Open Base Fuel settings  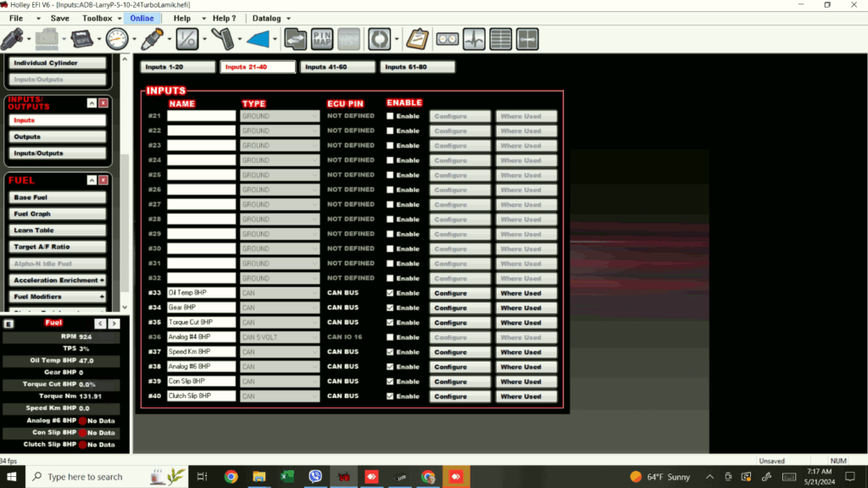coord(58,197)
